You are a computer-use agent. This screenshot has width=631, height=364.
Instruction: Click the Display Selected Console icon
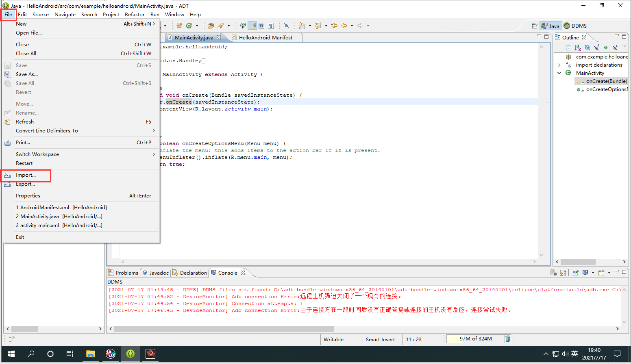(x=585, y=273)
